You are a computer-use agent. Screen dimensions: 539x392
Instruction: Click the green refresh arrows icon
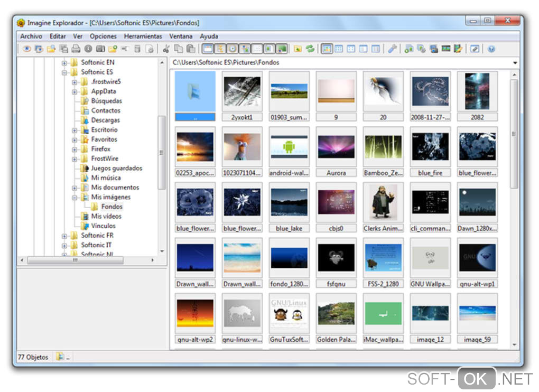tap(310, 49)
